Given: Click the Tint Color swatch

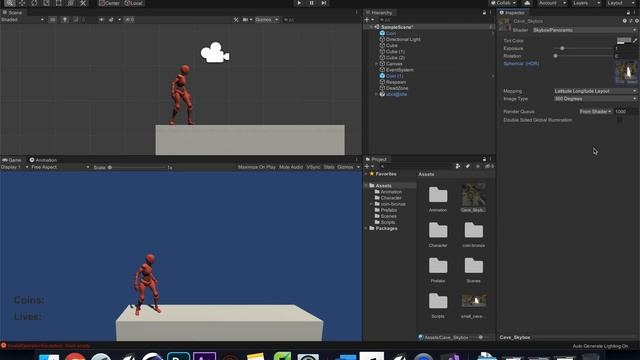Looking at the screenshot, I should pyautogui.click(x=624, y=40).
